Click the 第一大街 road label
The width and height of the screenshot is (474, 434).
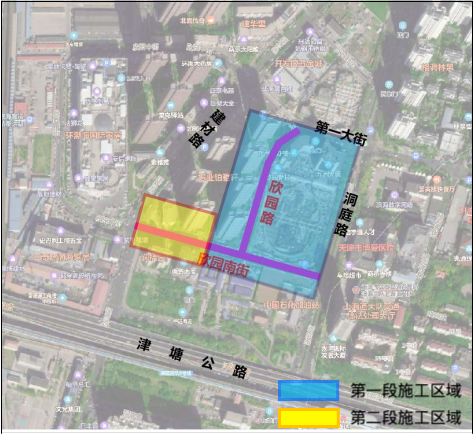(x=341, y=133)
